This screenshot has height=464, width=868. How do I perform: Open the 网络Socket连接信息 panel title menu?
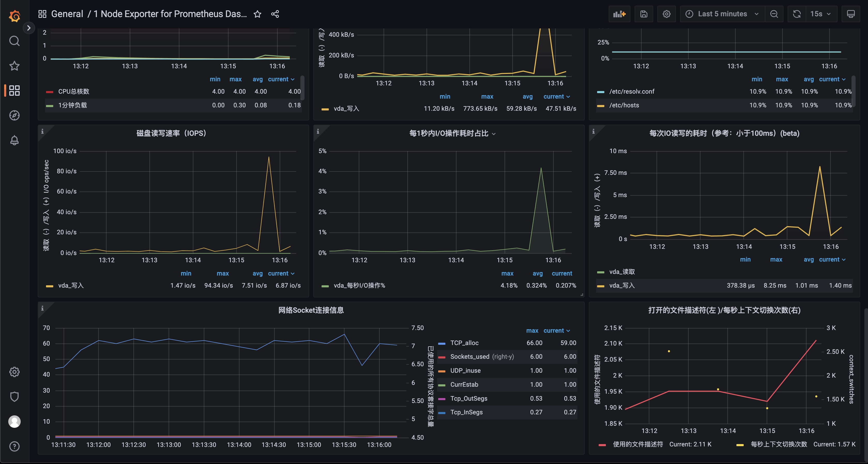[311, 310]
